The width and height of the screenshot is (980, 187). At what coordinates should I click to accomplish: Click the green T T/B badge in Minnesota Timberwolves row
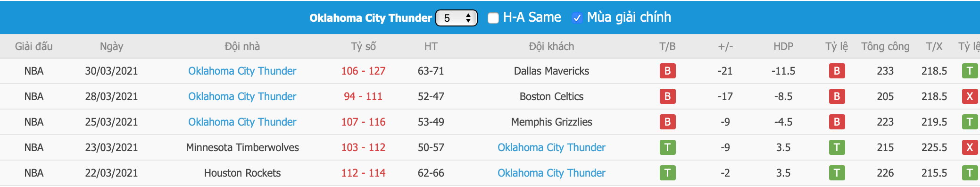[667, 147]
